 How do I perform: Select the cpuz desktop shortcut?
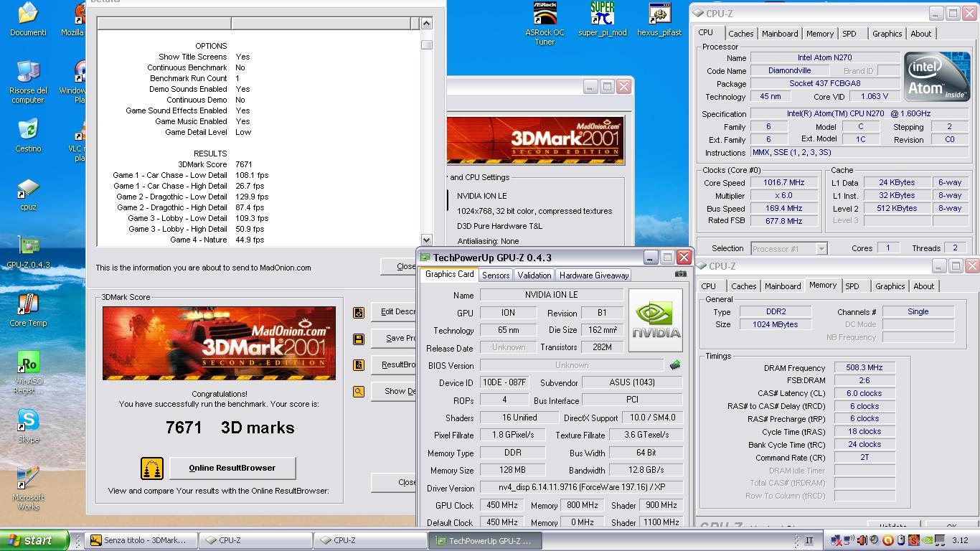(x=28, y=194)
